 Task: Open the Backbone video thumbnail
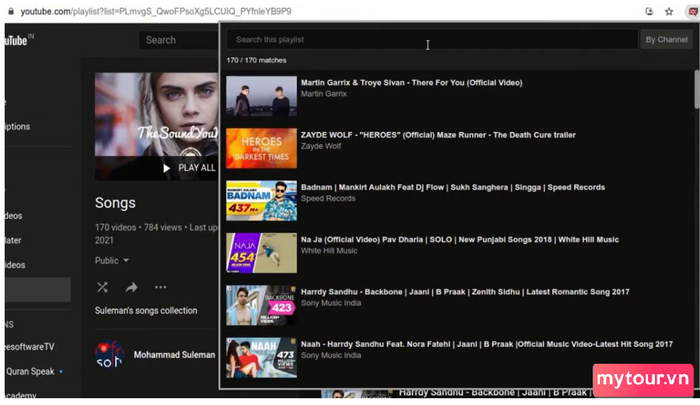(261, 305)
